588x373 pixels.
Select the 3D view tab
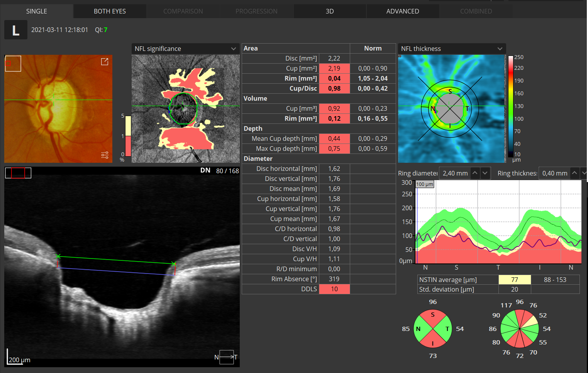(330, 11)
